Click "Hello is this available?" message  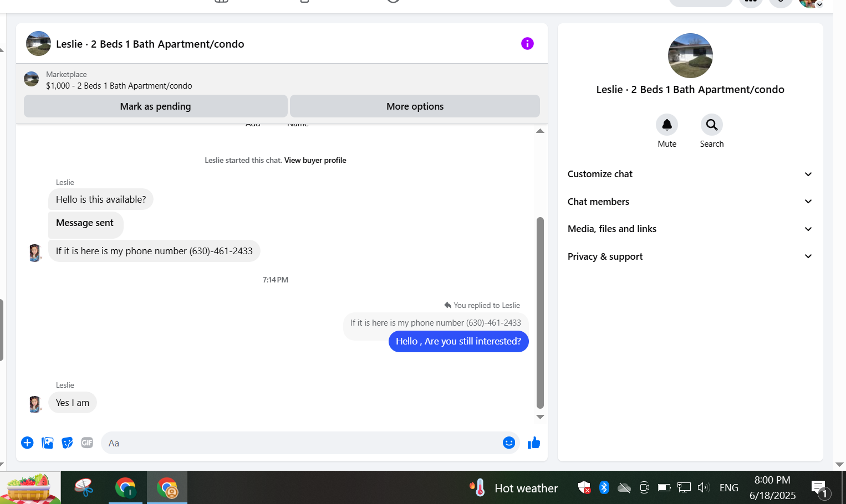[101, 199]
